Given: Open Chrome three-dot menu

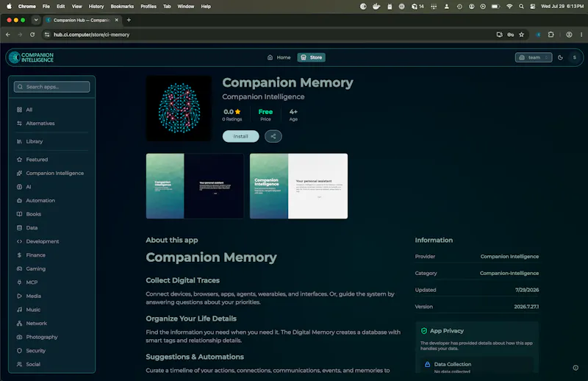Looking at the screenshot, I should [581, 35].
